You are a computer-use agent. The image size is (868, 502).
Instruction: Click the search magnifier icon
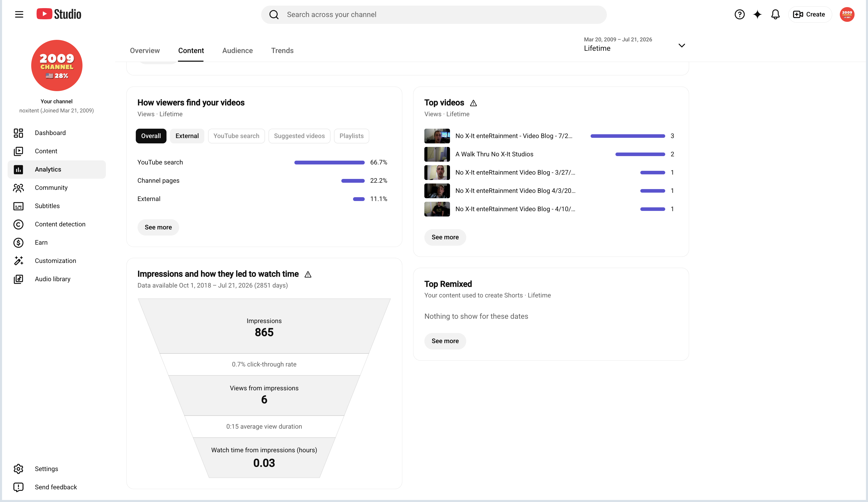tap(274, 14)
